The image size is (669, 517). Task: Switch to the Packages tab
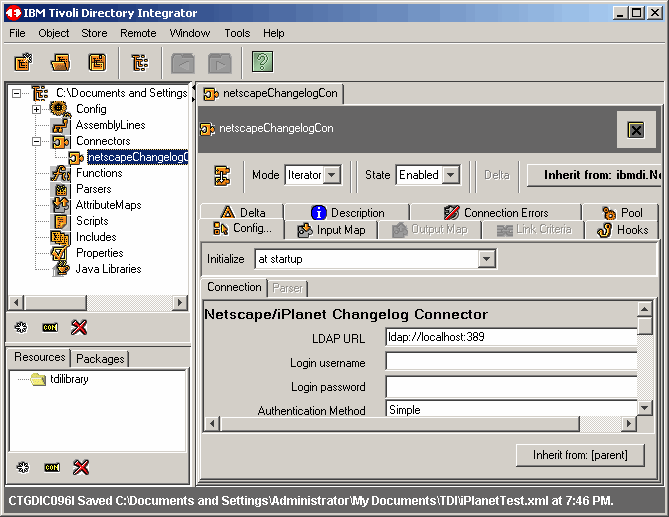[x=100, y=358]
